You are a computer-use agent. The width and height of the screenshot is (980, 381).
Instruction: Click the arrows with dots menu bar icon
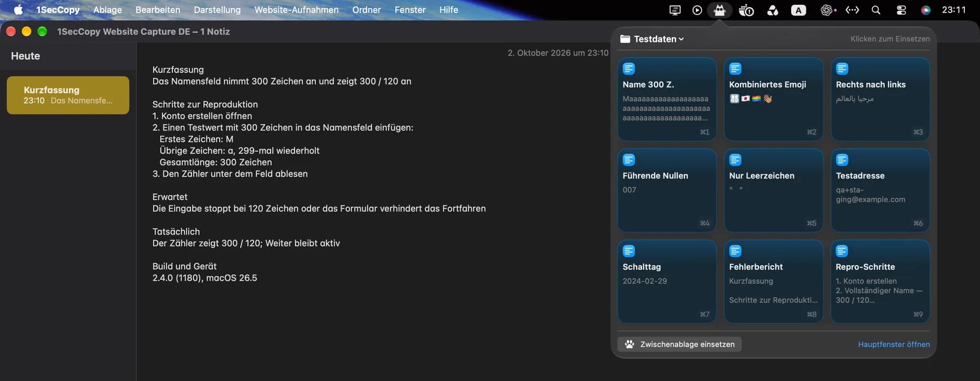pyautogui.click(x=852, y=10)
